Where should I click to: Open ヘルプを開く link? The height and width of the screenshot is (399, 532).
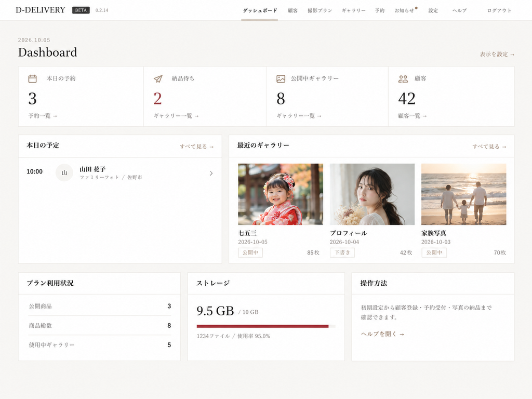(382, 334)
